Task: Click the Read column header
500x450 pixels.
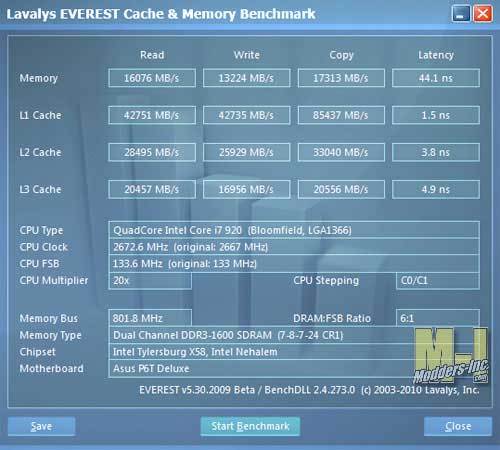Action: tap(152, 55)
